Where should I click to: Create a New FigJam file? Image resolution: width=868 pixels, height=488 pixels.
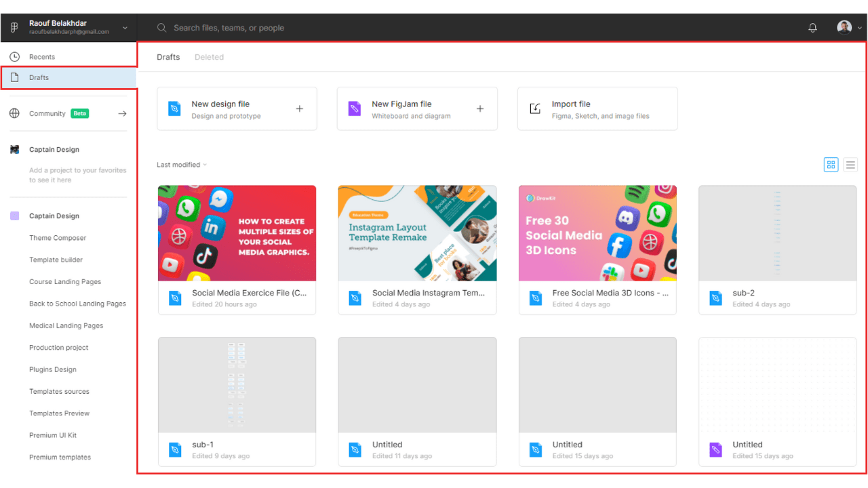coord(416,108)
